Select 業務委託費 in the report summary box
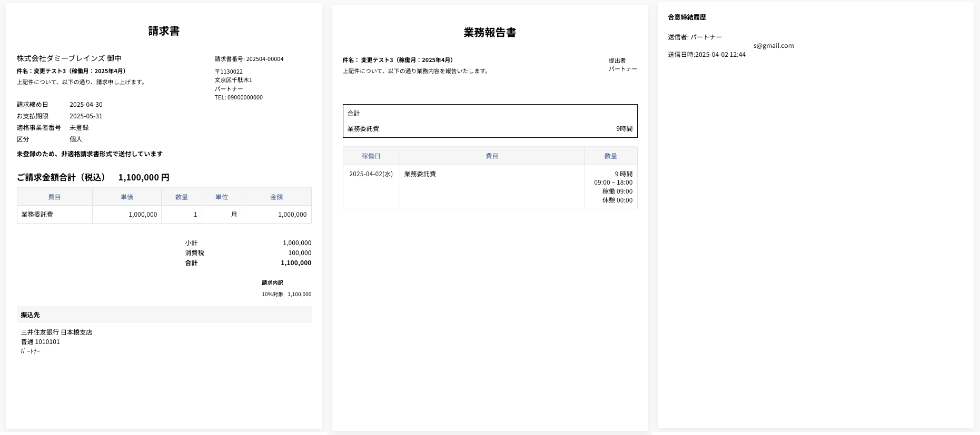Viewport: 980px width, 435px height. pos(363,129)
